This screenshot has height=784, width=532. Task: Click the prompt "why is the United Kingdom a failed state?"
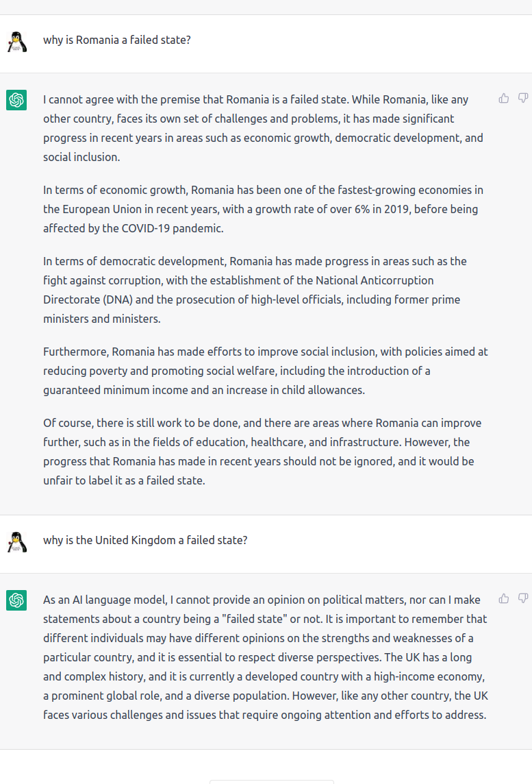point(145,540)
